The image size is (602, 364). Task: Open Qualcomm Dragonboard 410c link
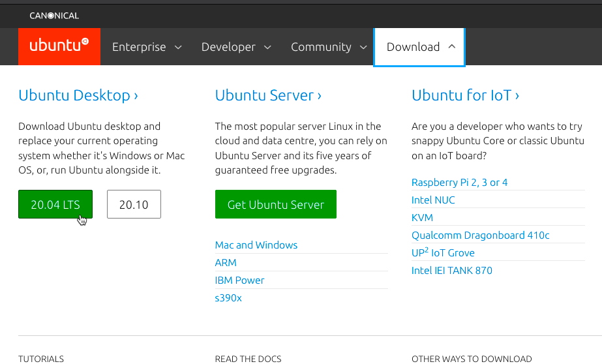pos(480,235)
